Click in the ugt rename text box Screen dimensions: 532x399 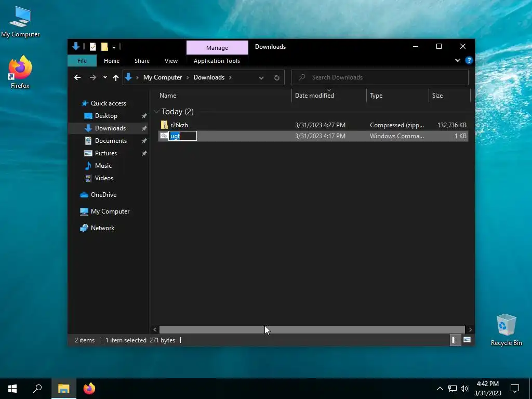pyautogui.click(x=182, y=136)
